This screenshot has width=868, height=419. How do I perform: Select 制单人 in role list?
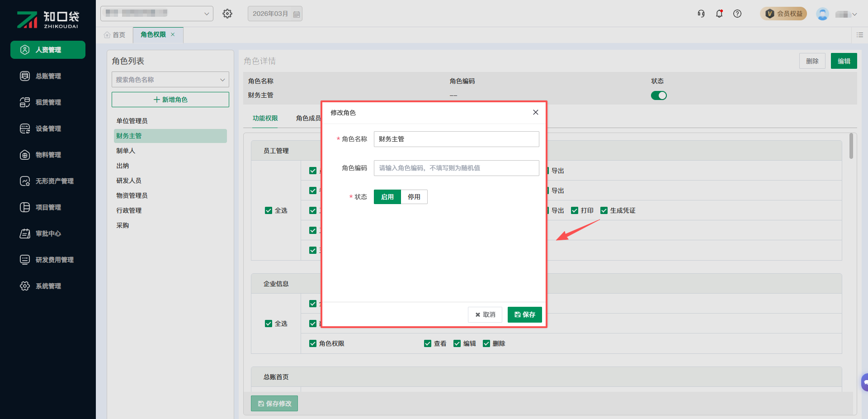tap(170, 151)
